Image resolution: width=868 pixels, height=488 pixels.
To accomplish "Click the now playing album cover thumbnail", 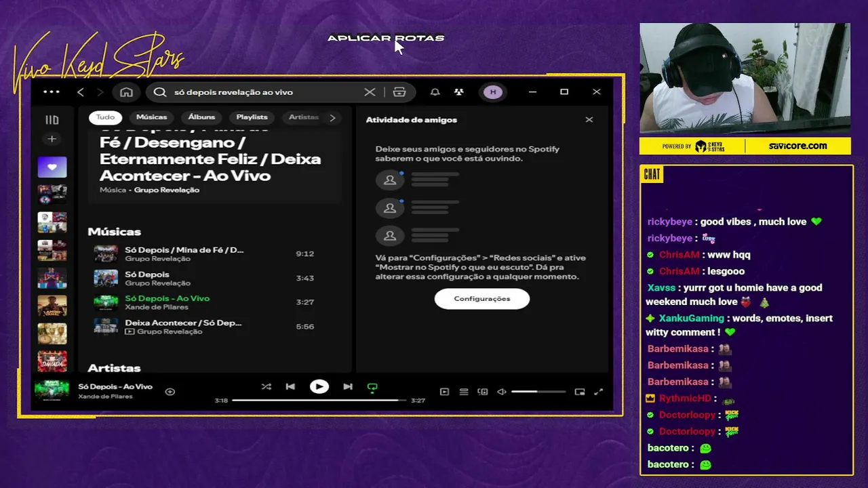I will click(x=52, y=391).
